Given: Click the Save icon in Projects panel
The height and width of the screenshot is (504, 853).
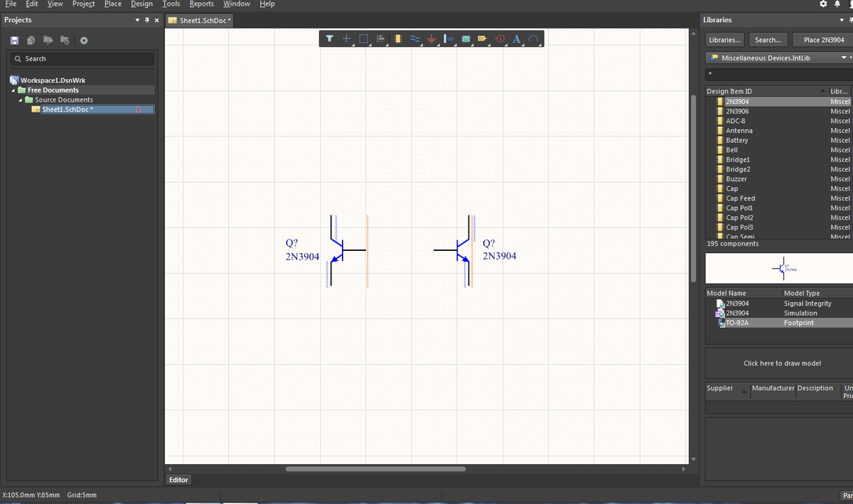Looking at the screenshot, I should click(x=16, y=40).
